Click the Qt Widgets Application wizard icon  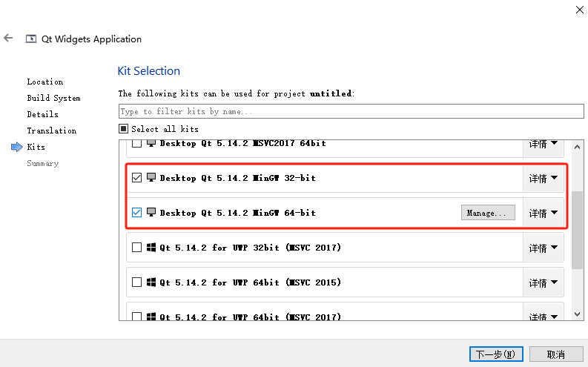click(31, 39)
